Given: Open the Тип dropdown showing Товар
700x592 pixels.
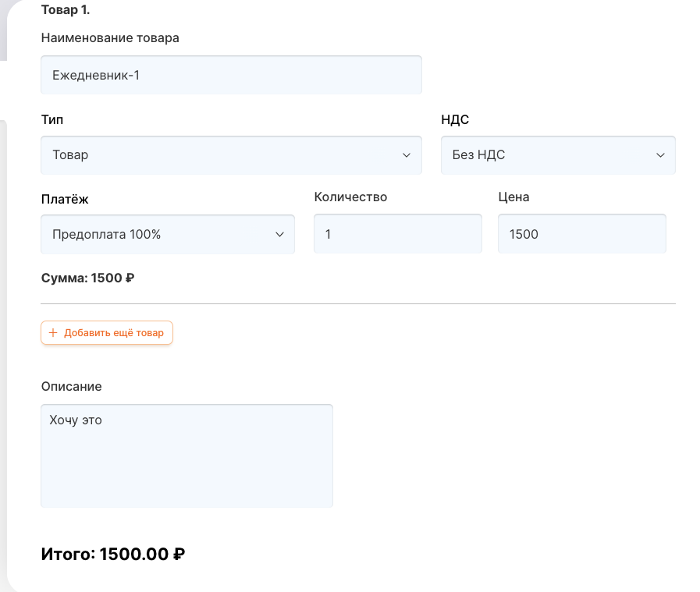Looking at the screenshot, I should 230,155.
